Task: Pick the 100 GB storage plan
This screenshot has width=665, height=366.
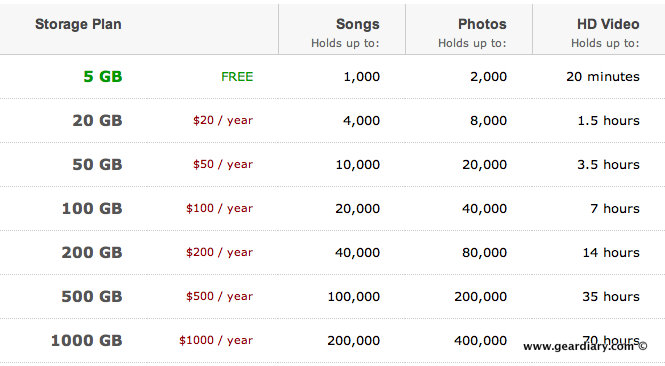Action: pos(92,209)
